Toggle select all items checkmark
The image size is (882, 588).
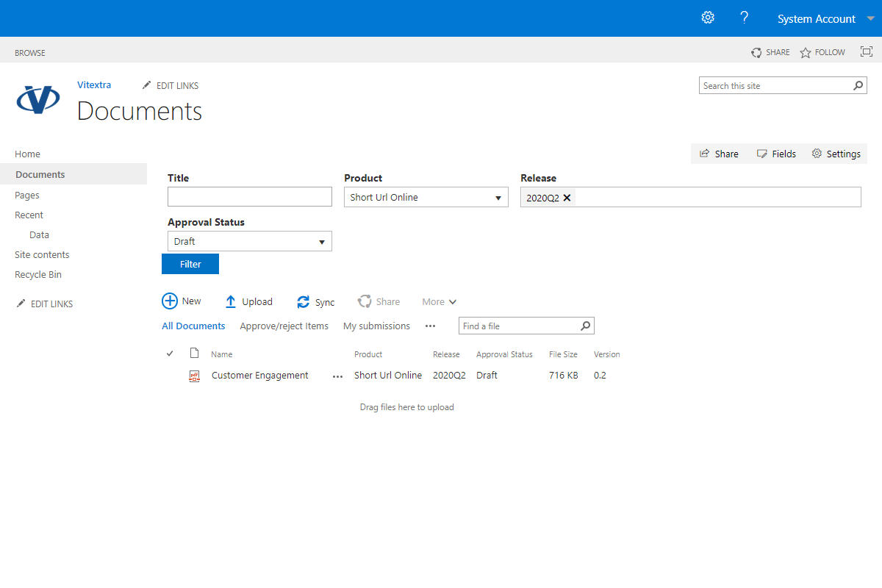pyautogui.click(x=170, y=354)
